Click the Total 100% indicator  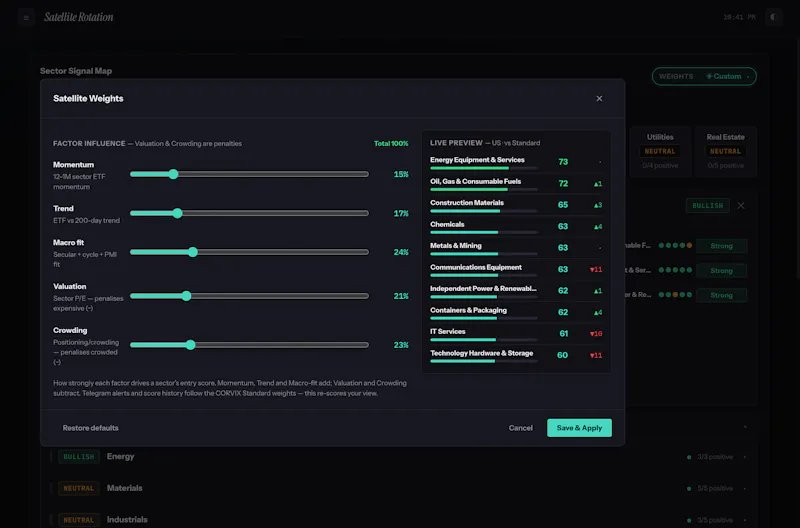tap(391, 143)
